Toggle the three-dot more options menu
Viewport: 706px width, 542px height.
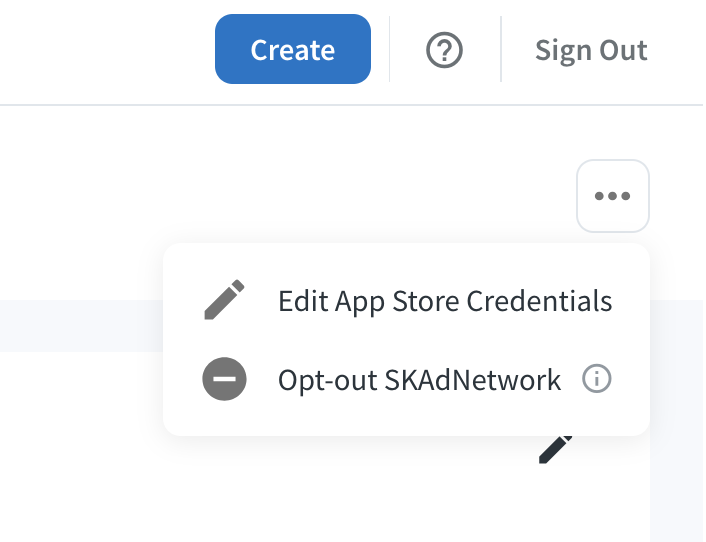point(612,196)
